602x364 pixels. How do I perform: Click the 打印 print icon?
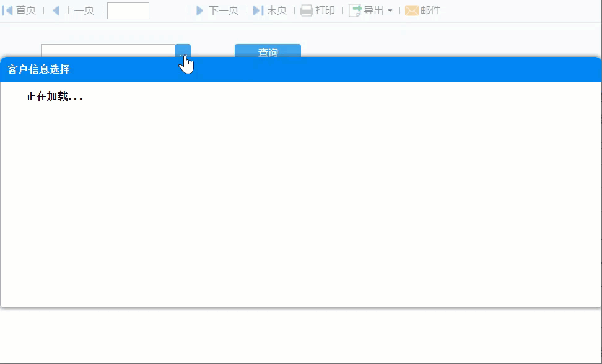tap(307, 11)
